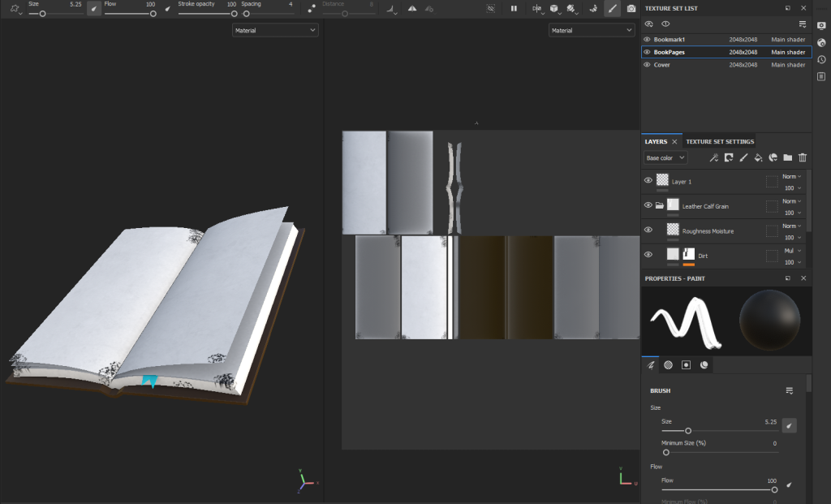Open the Base color channel dropdown
The image size is (831, 504).
[665, 158]
